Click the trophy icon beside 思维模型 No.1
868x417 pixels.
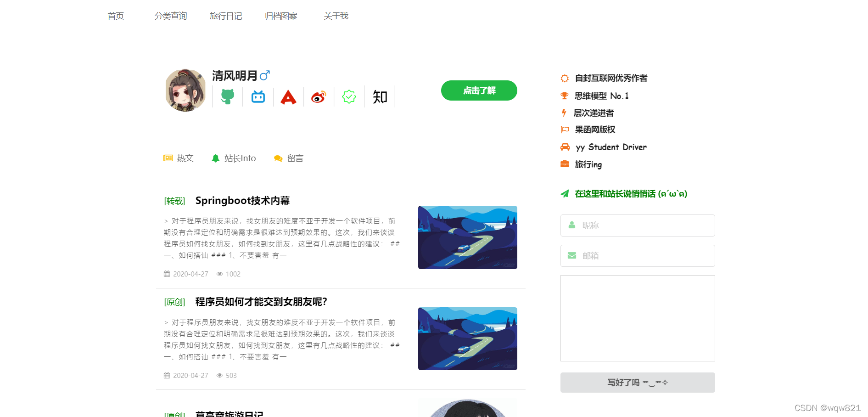coord(565,96)
